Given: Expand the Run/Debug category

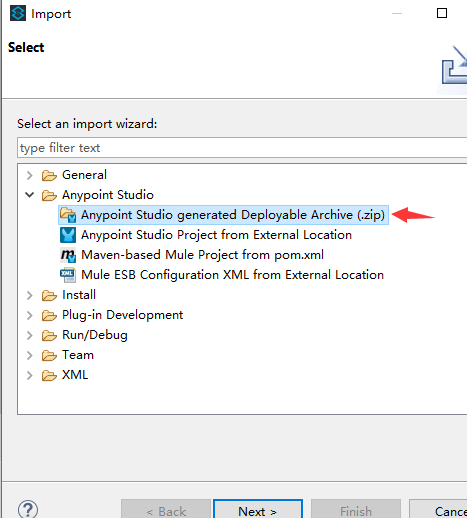Looking at the screenshot, I should [30, 335].
